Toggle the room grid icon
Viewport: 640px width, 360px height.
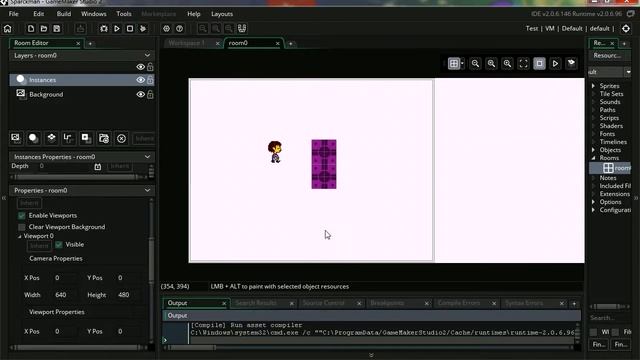coord(453,64)
